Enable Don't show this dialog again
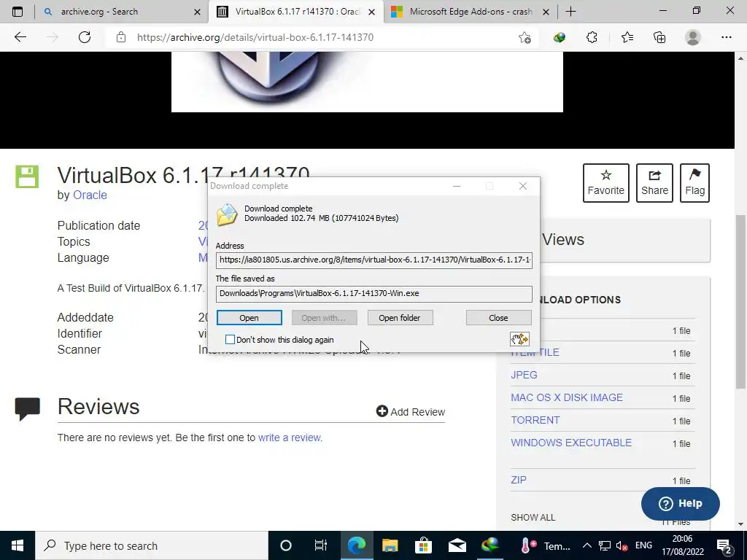 click(x=230, y=340)
